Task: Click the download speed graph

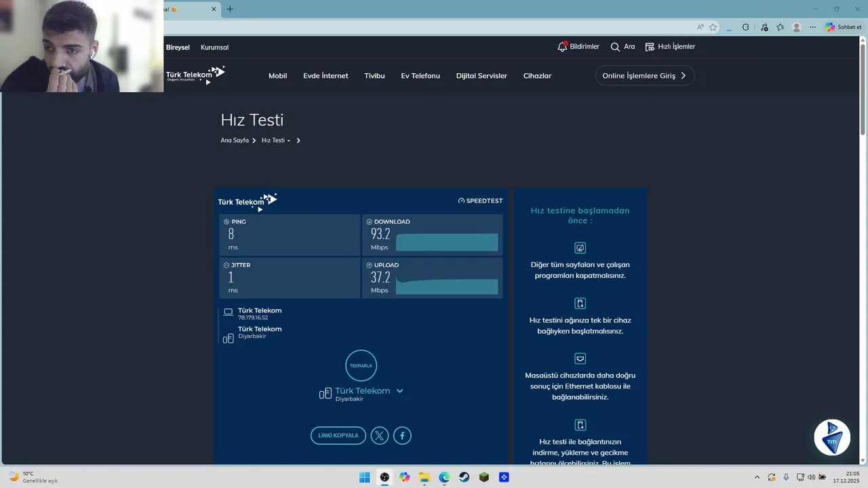Action: click(x=447, y=243)
